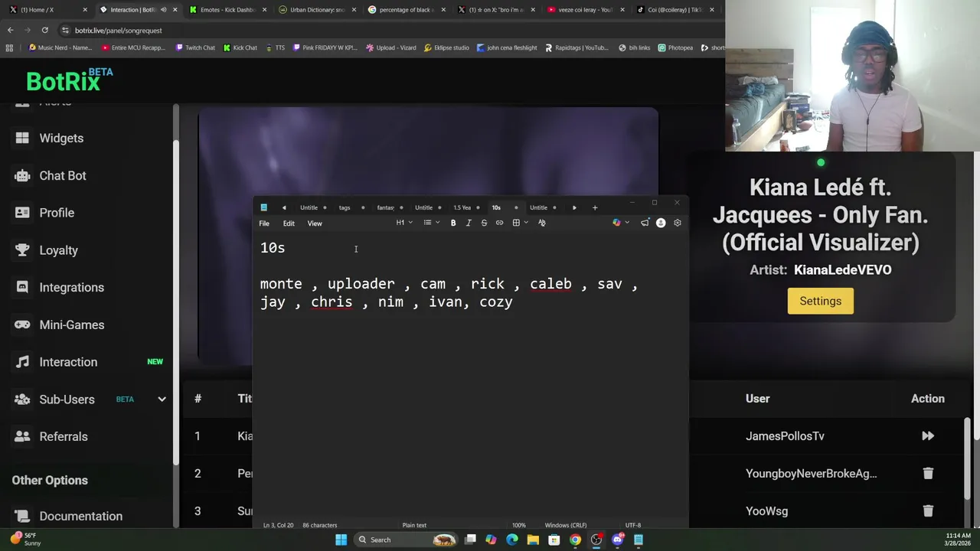
Task: Open Windows Start menu
Action: (341, 540)
